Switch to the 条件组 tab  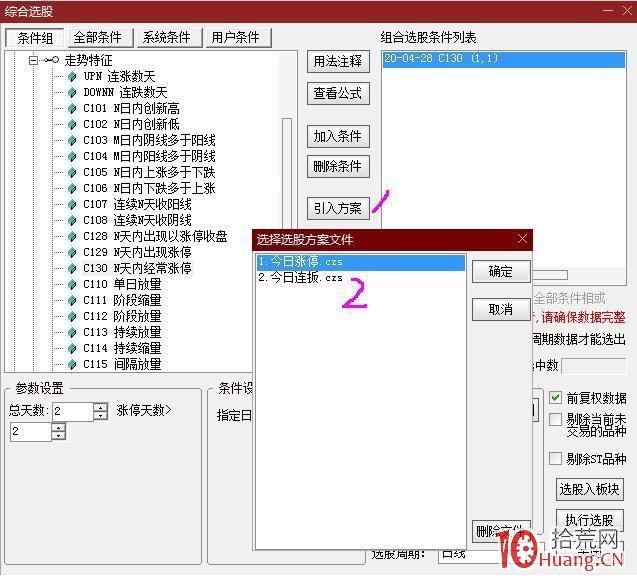pyautogui.click(x=35, y=38)
